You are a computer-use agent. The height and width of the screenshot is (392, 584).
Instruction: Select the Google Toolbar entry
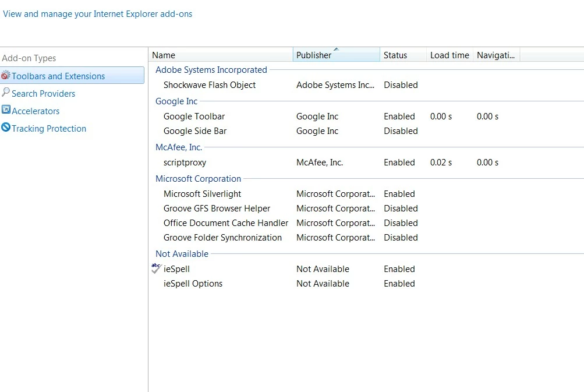(x=194, y=116)
